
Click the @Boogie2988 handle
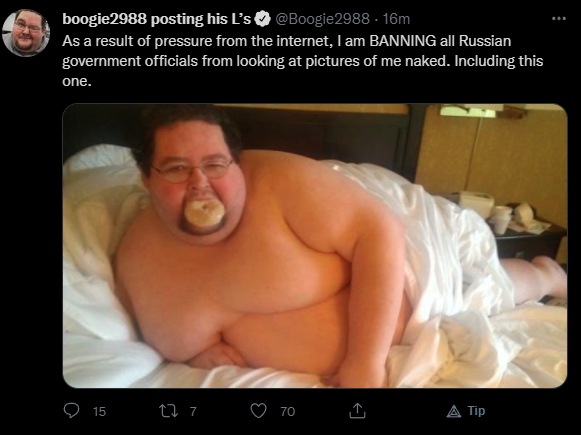point(322,19)
